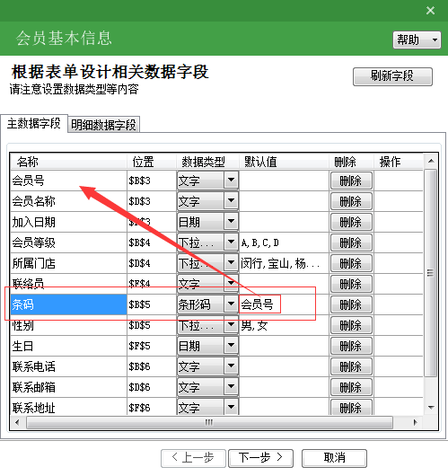Switch to 明细数据字段 tab
The height and width of the screenshot is (476, 448).
click(103, 125)
